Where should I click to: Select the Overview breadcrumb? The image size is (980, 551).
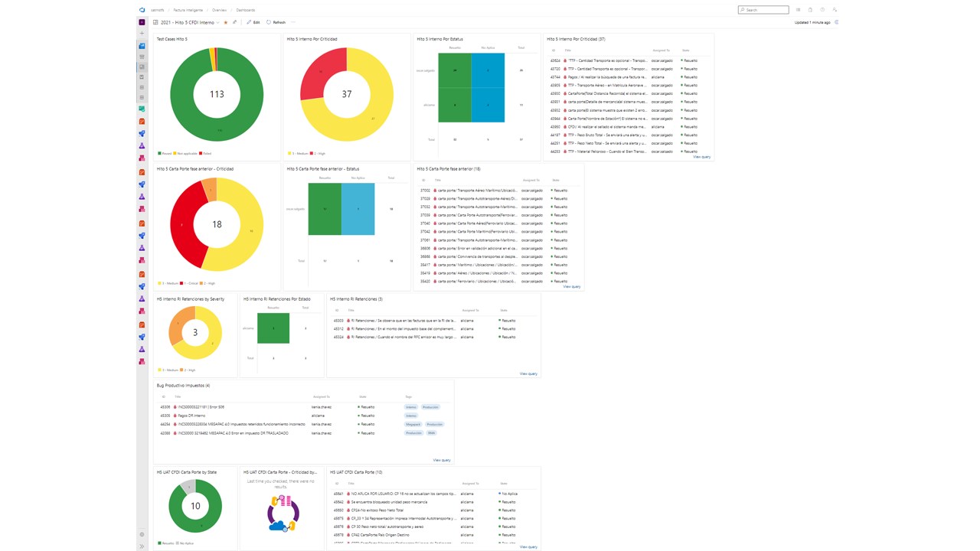[219, 10]
